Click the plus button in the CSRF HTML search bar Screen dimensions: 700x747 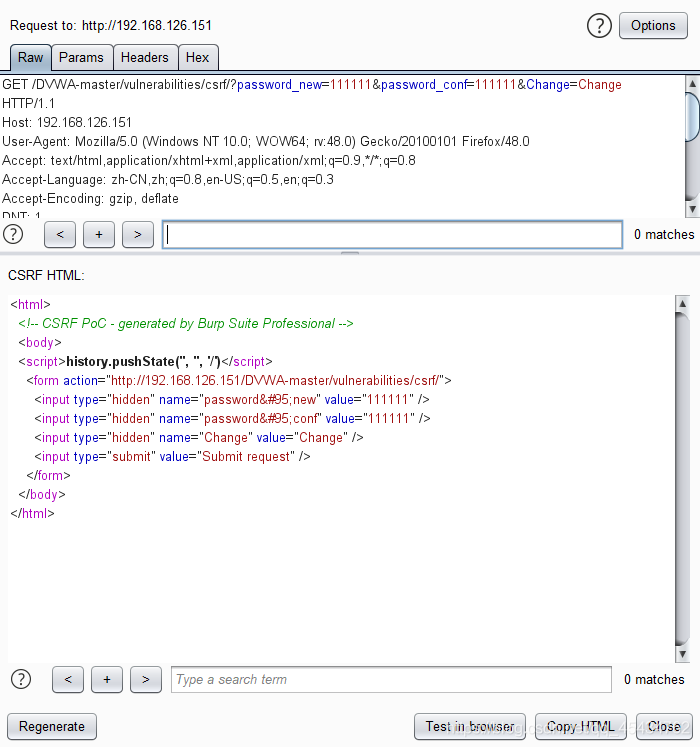point(107,679)
